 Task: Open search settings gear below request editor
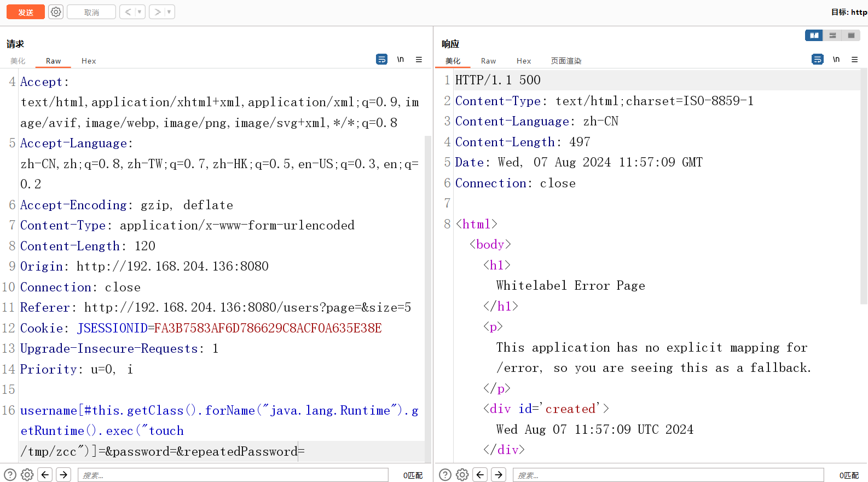coord(27,475)
